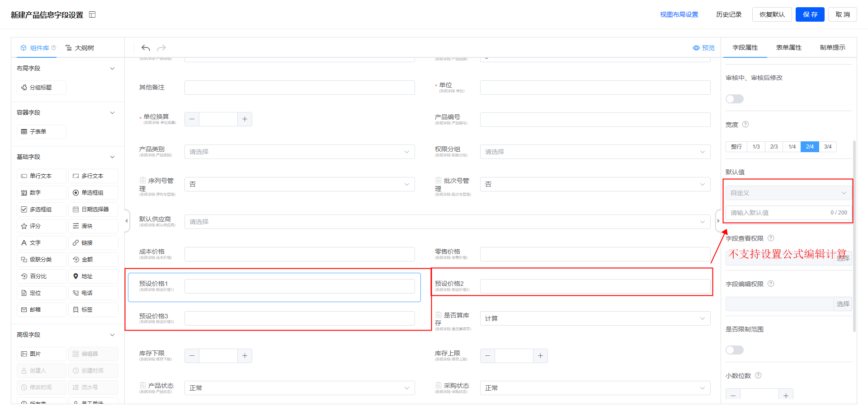868x415 pixels.
Task: Click layout icon beside page title
Action: (92, 15)
